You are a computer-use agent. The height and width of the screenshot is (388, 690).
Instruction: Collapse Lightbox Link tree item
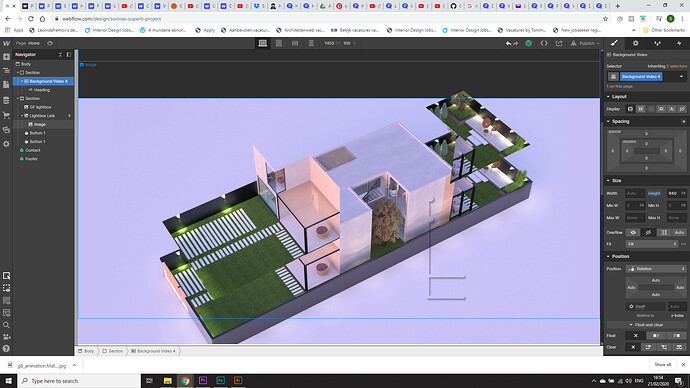[22, 116]
